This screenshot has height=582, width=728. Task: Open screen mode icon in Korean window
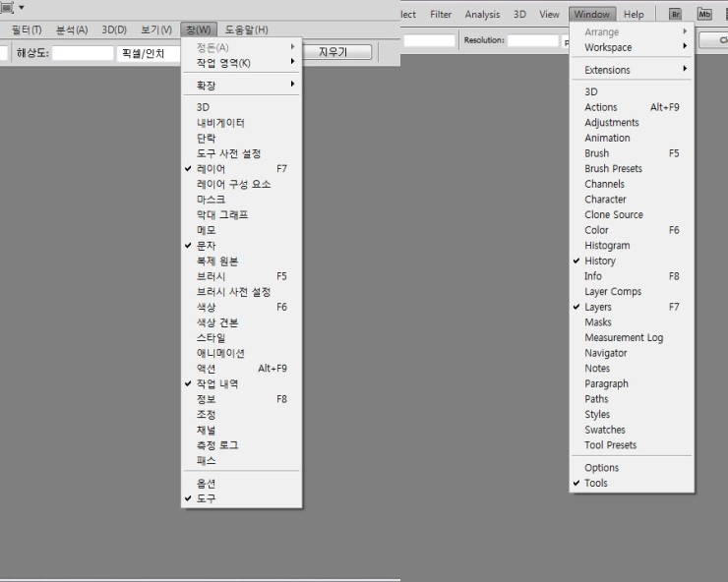(x=7, y=8)
